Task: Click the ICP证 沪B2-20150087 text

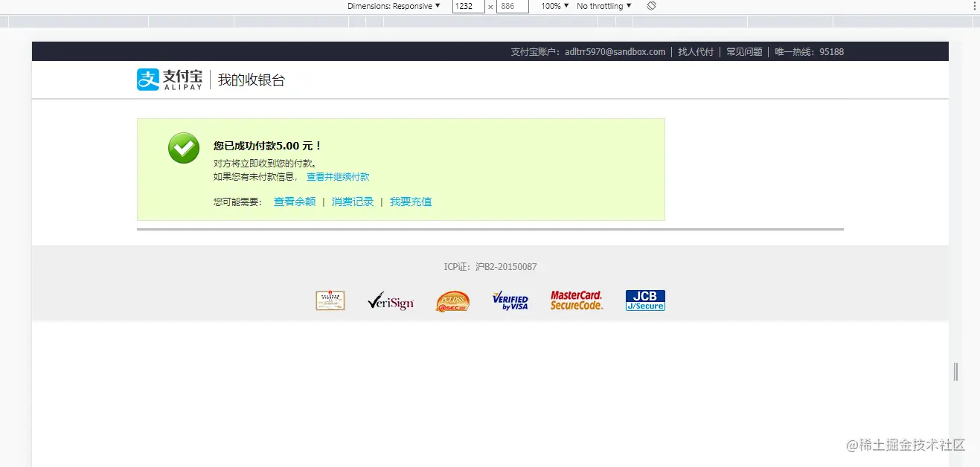Action: tap(490, 267)
